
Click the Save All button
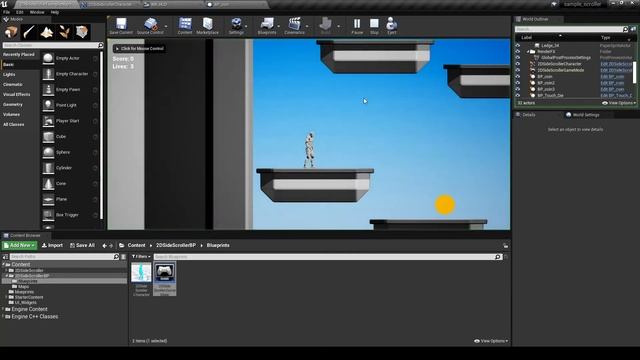(82, 245)
